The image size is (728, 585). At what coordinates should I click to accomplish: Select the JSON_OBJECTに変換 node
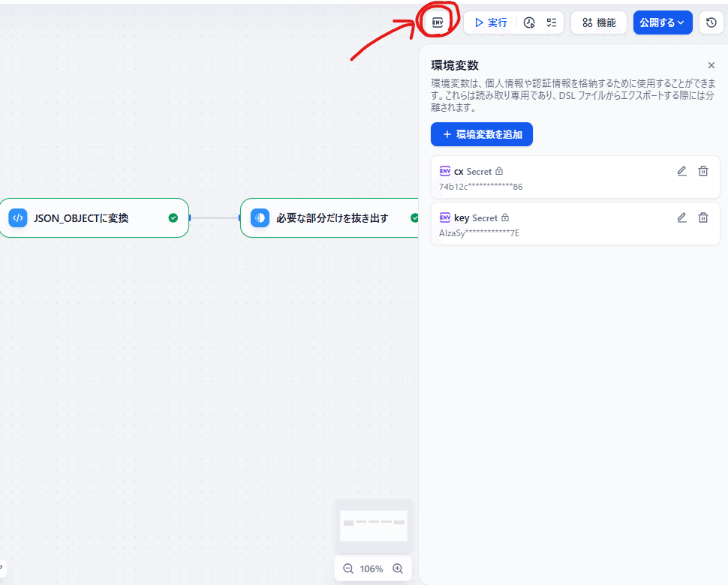coord(90,218)
